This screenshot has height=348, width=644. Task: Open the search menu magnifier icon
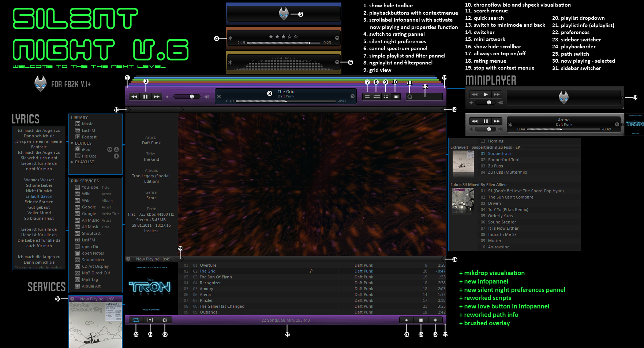(410, 97)
